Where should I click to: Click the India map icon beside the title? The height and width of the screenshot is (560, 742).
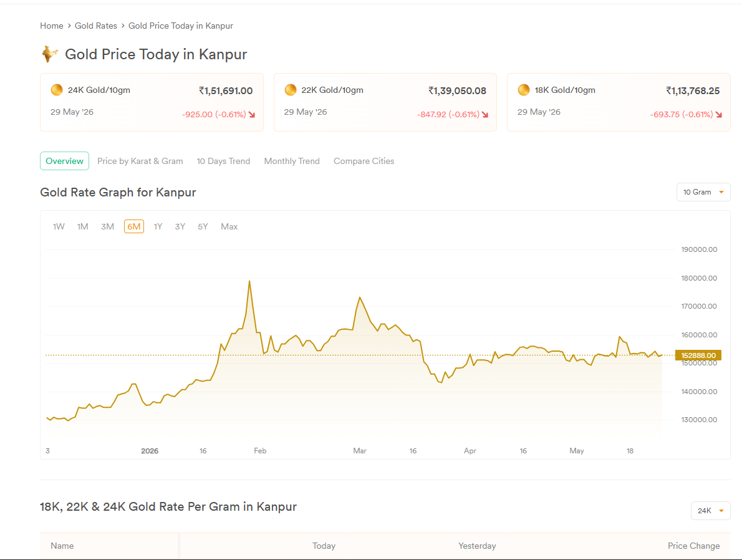pos(50,54)
